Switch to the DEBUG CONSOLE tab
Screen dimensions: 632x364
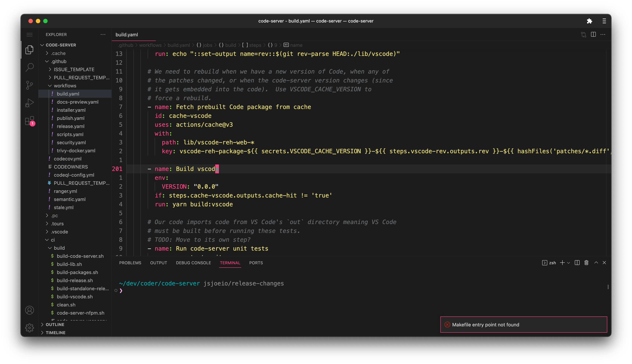click(193, 263)
